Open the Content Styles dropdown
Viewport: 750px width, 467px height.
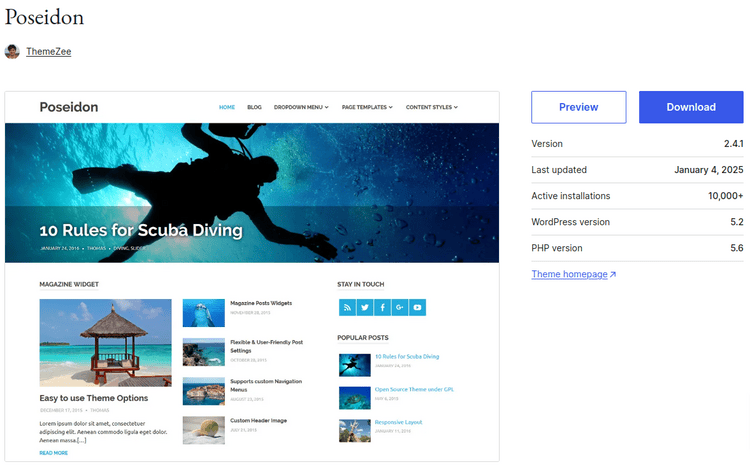[x=432, y=107]
